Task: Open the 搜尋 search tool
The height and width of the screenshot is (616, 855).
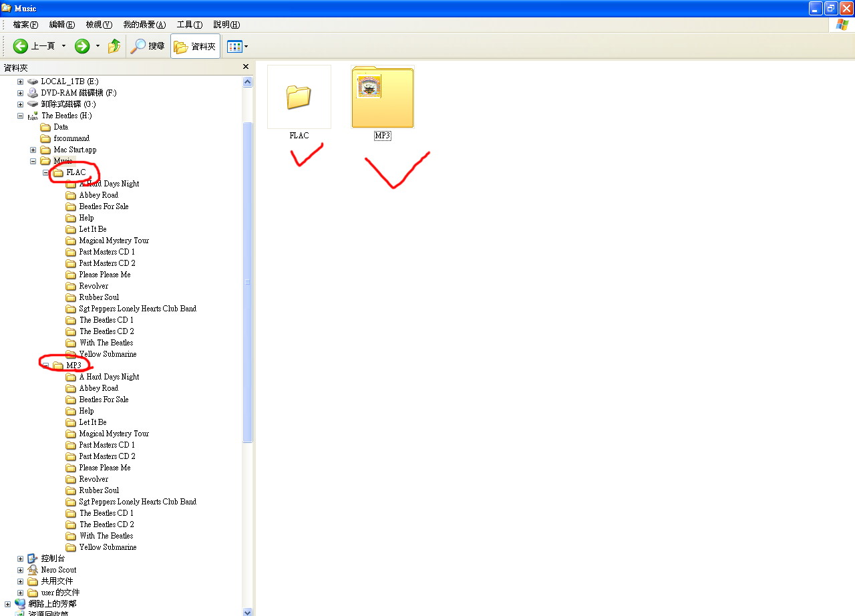Action: pos(148,46)
